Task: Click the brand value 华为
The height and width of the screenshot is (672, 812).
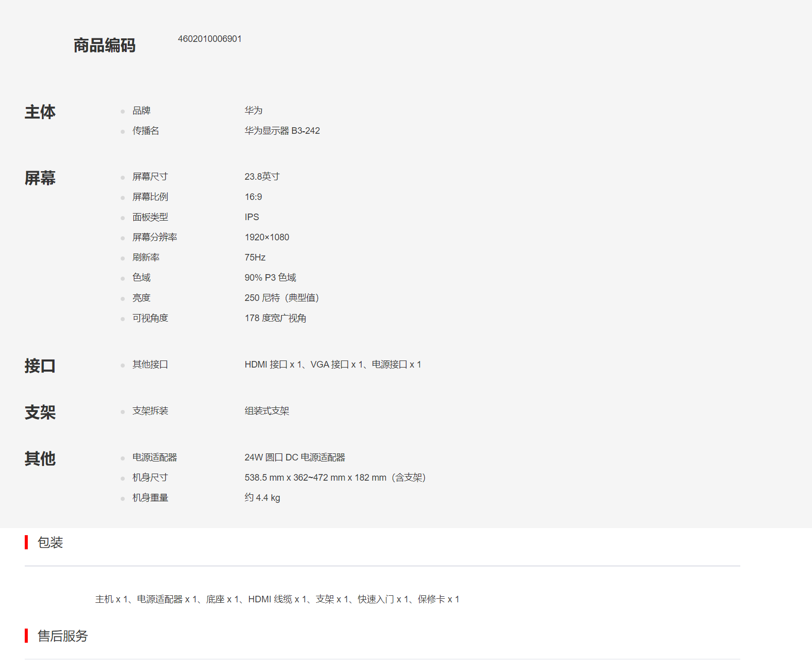Action: coord(253,111)
